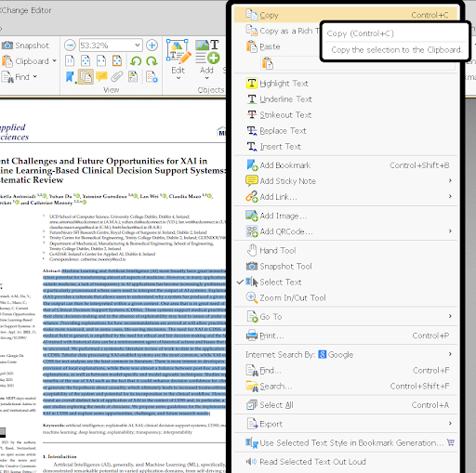Screen dimensions: 476x473
Task: Activate the Snapshot Tool from context menu
Action: pyautogui.click(x=346, y=266)
